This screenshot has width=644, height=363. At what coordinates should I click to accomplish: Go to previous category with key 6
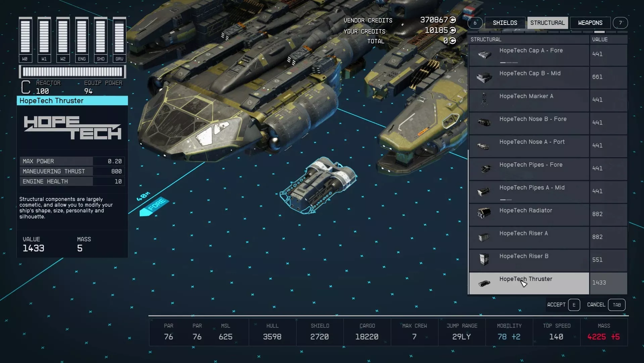475,23
